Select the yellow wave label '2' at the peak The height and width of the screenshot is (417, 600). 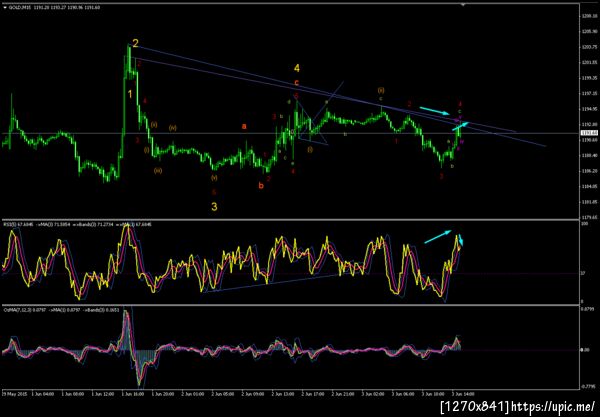pos(135,43)
